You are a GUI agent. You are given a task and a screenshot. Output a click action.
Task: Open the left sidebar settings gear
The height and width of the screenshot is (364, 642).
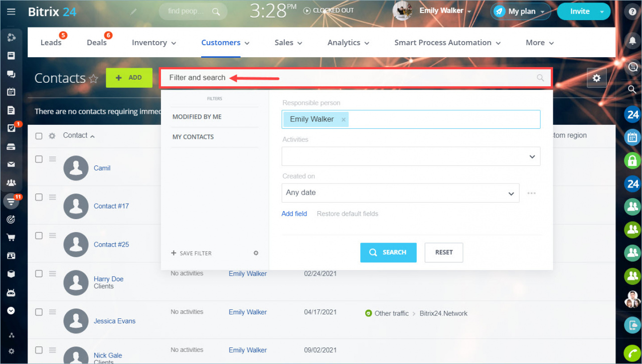tap(11, 351)
